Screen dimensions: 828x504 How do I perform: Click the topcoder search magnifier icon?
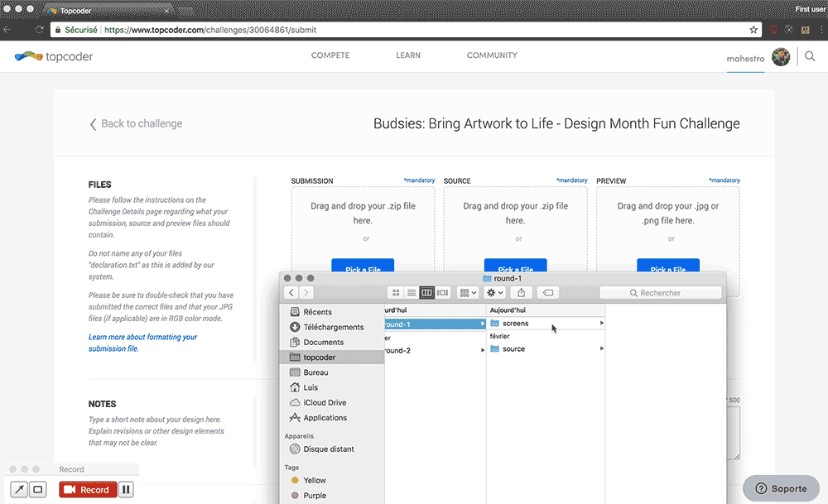[810, 56]
